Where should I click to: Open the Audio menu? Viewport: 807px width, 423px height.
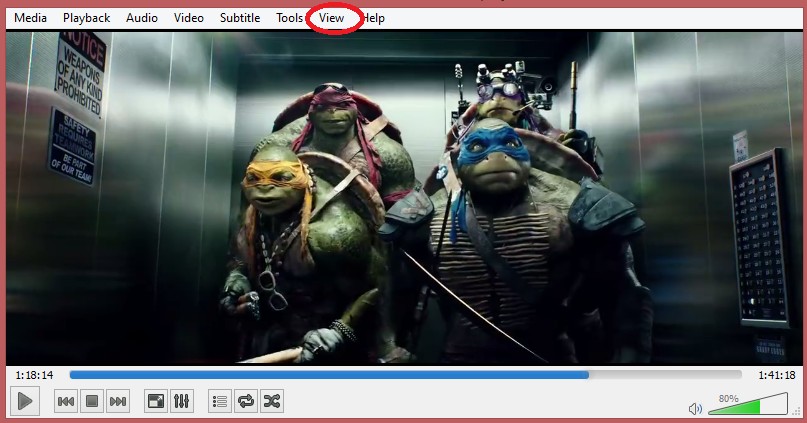(142, 18)
